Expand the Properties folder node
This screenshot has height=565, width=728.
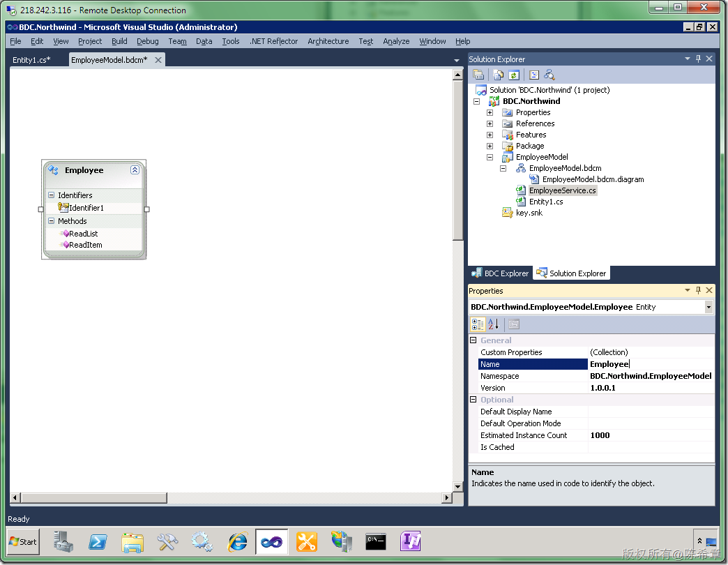pyautogui.click(x=490, y=112)
